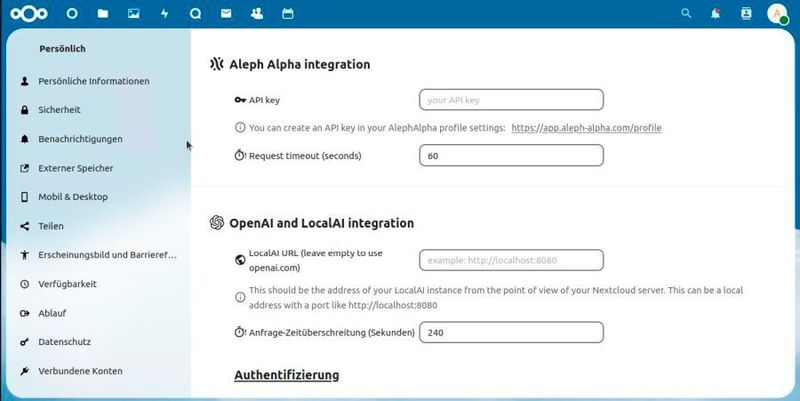Open Teilen settings section
Viewport: 800px width, 401px height.
[x=51, y=226]
